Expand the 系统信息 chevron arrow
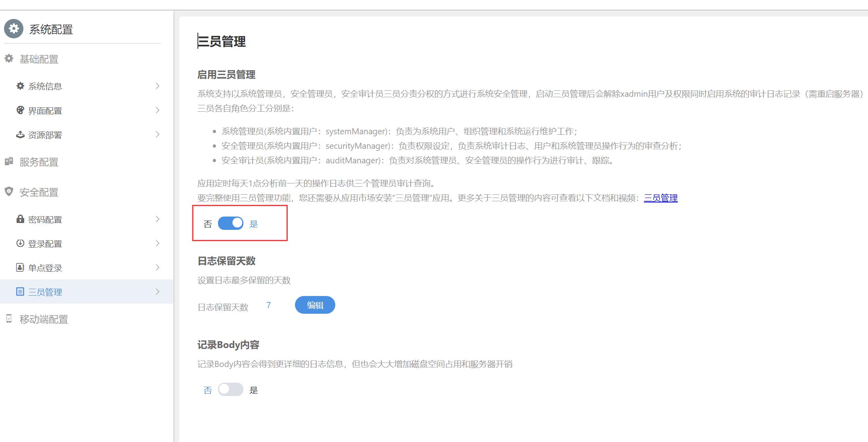Screen dimensions: 868x442 click(158, 86)
